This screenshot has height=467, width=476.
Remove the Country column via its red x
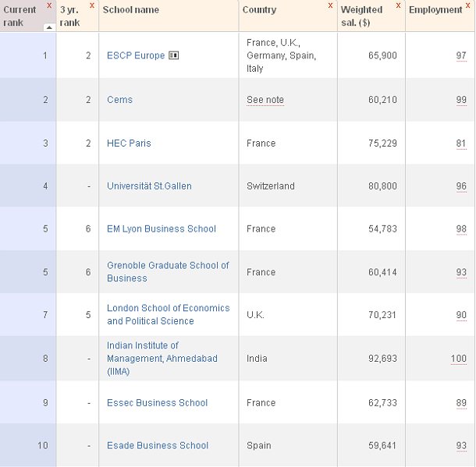(x=331, y=5)
